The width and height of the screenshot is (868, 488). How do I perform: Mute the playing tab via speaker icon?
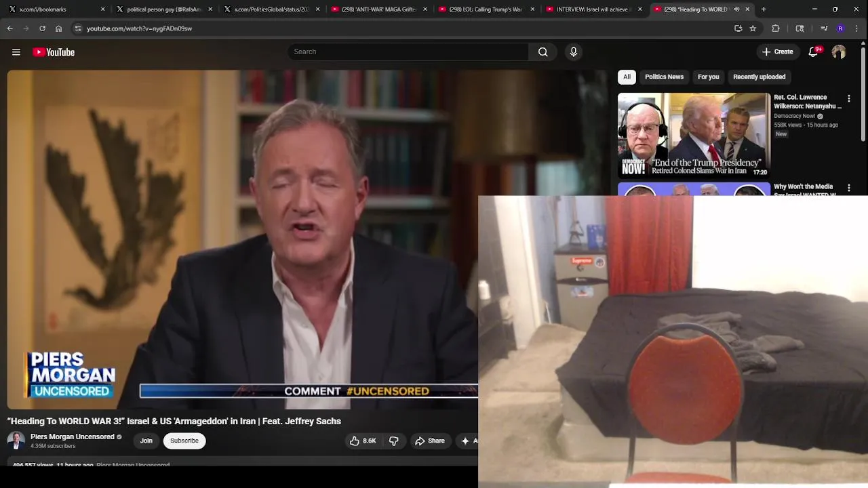click(736, 9)
